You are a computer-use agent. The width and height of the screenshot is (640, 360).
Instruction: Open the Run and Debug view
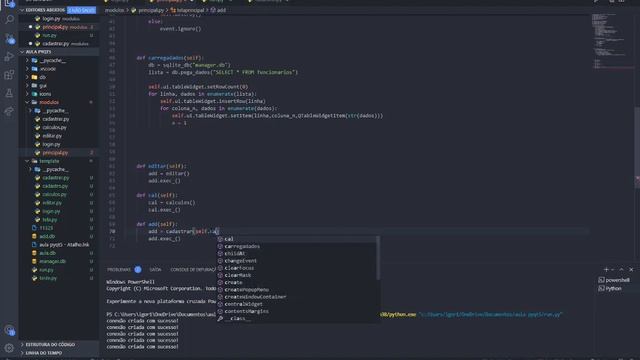(x=9, y=56)
